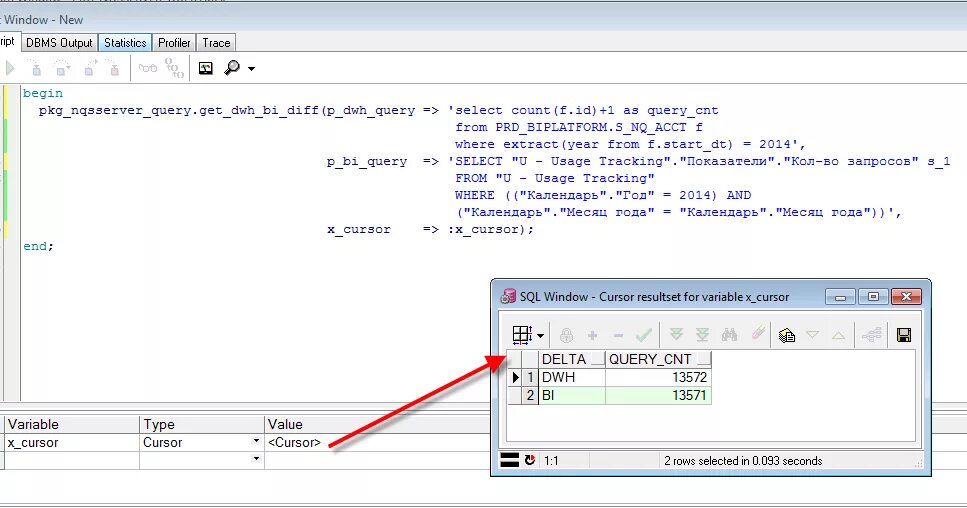967x508 pixels.
Task: Open the type dropdown in the empty variable row
Action: pos(256,459)
